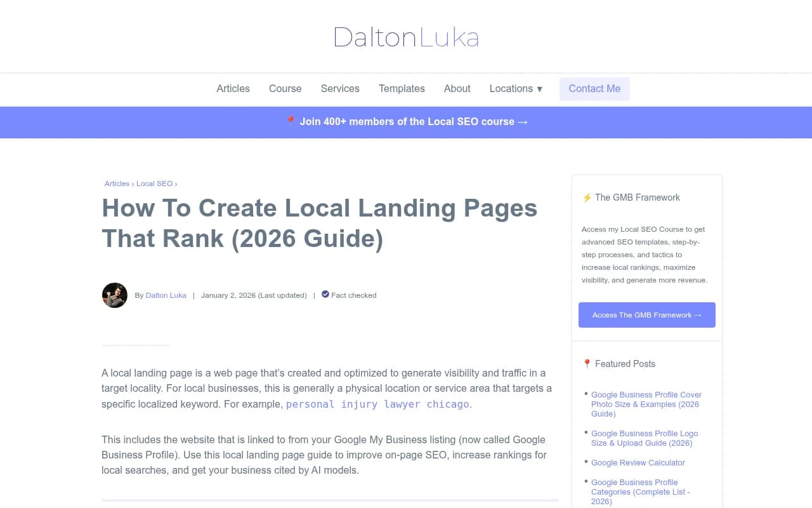Image resolution: width=812 pixels, height=508 pixels.
Task: Open the Services menu item
Action: [x=340, y=89]
